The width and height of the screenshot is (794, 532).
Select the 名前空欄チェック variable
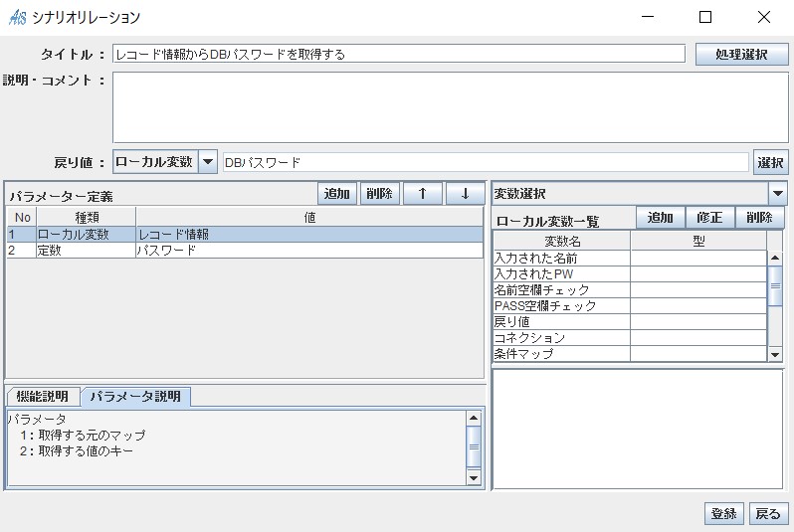pos(562,290)
